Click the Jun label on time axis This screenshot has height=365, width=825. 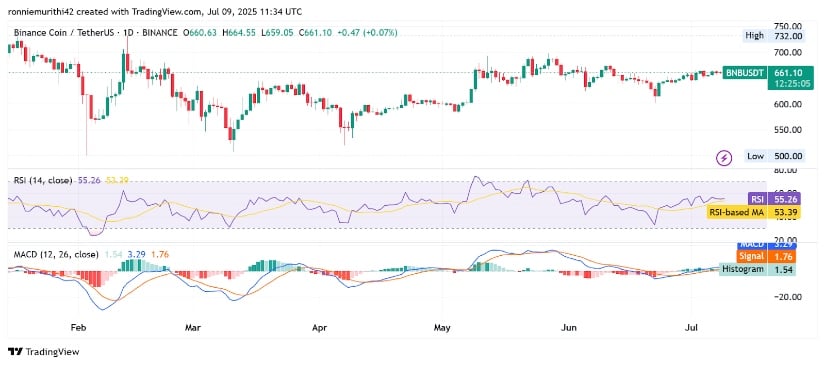tap(569, 329)
